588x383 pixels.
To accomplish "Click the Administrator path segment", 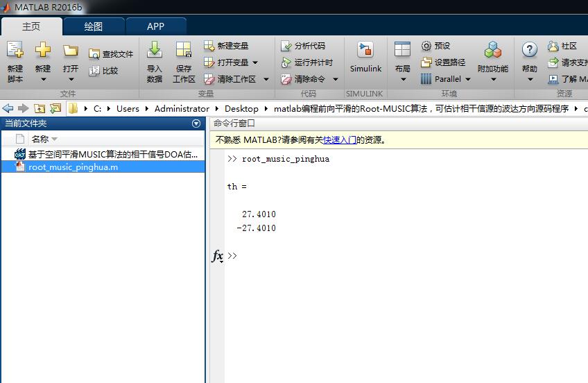I will 182,109.
